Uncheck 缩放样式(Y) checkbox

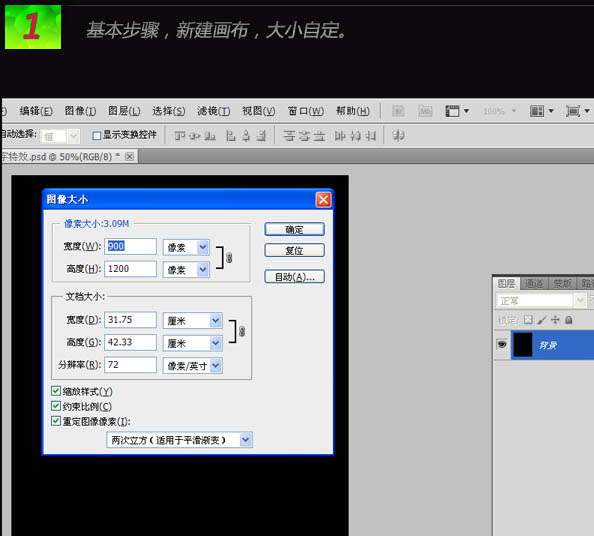click(56, 391)
